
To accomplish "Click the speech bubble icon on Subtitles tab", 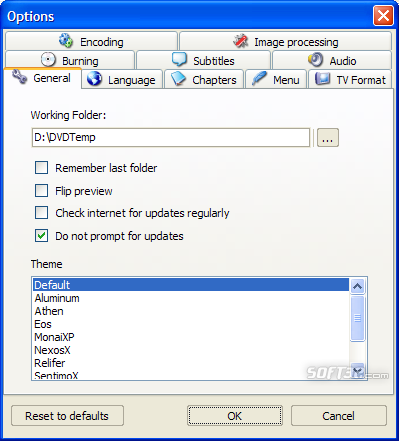I will point(179,59).
